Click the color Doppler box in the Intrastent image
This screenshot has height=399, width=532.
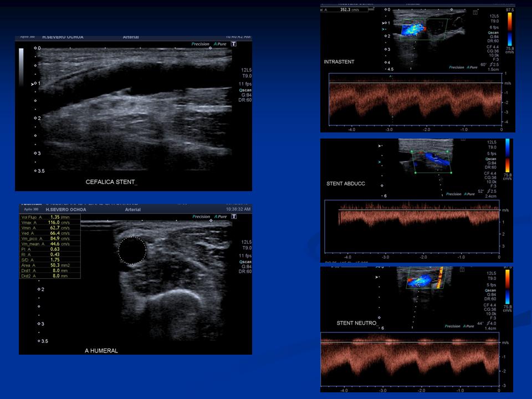pos(424,29)
